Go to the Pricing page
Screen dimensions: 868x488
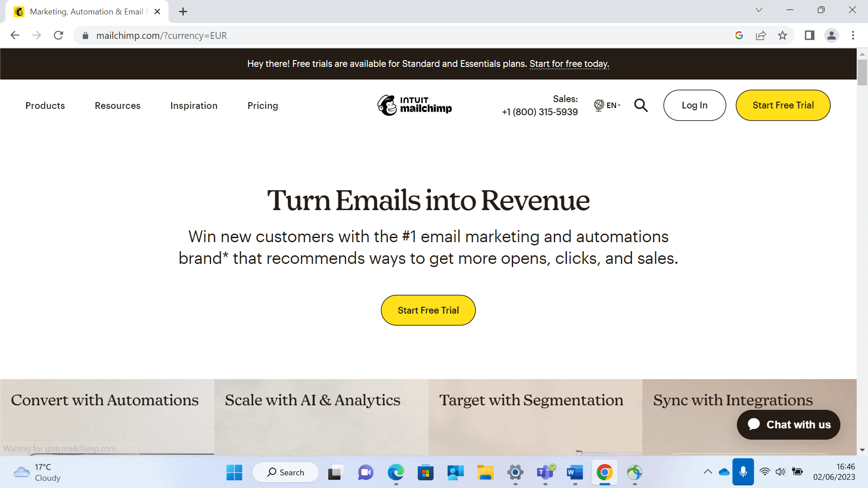pos(263,106)
